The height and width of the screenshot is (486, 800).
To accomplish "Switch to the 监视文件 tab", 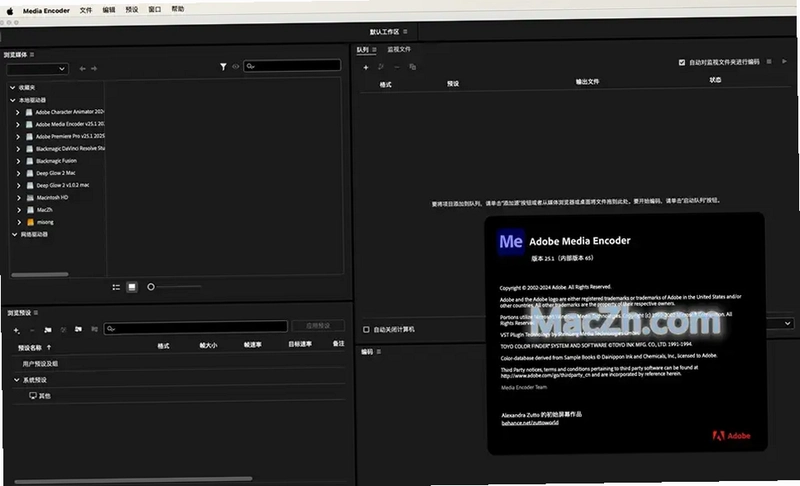I will 398,49.
